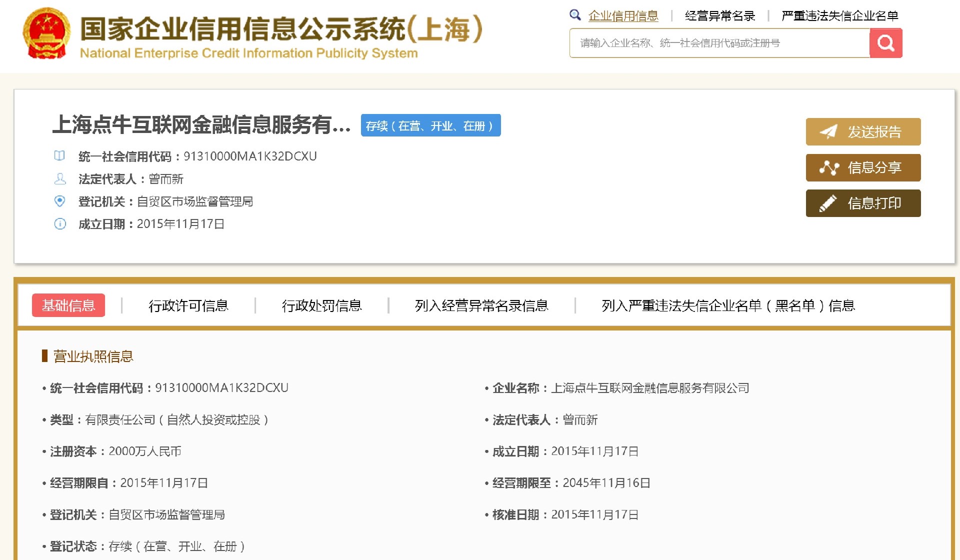
Task: Open the 经营异常名录 navigation link
Action: click(x=720, y=15)
